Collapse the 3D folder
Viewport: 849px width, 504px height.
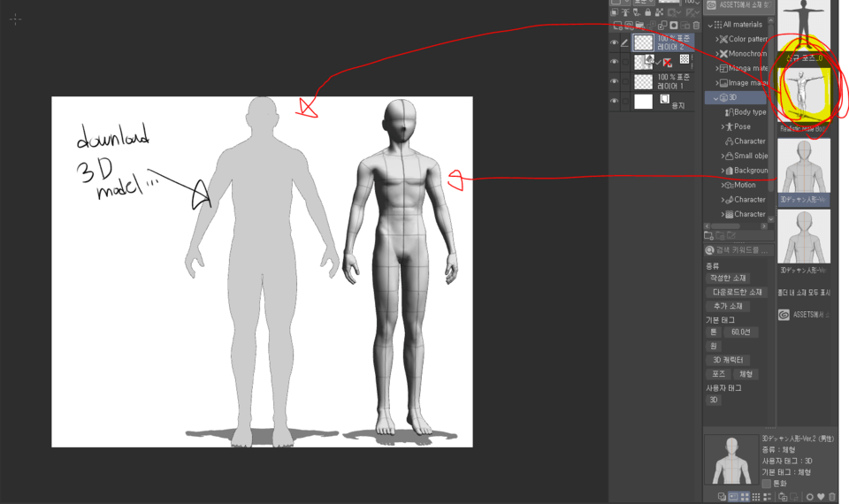(715, 98)
